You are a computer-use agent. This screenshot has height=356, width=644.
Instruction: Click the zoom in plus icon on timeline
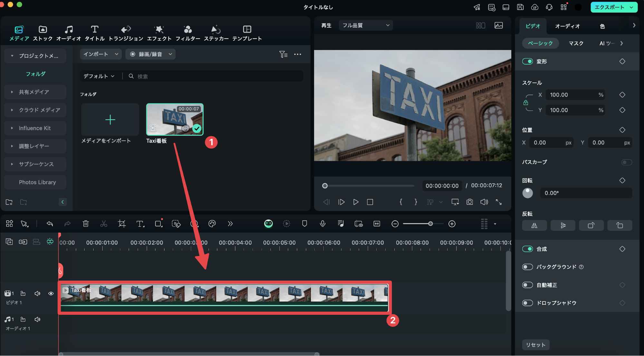(x=452, y=224)
